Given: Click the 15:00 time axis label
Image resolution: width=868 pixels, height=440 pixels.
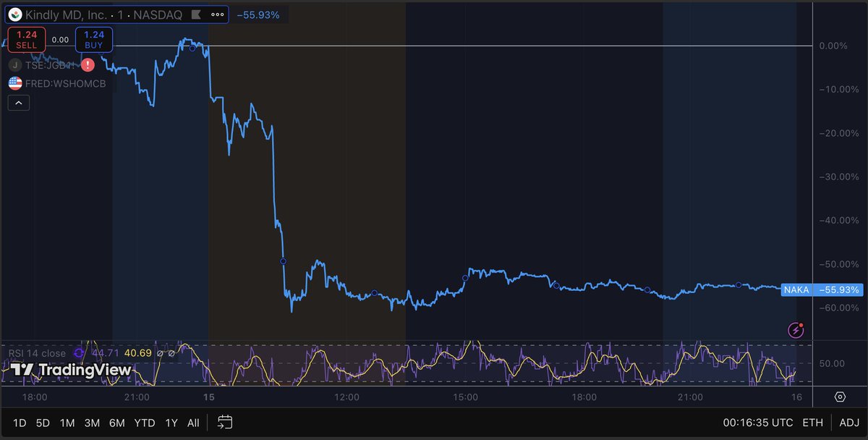Looking at the screenshot, I should [466, 397].
